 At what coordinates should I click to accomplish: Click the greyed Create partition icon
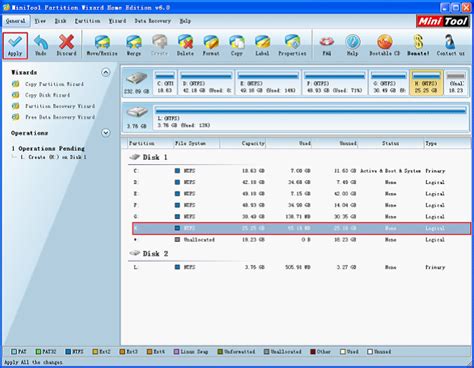coord(159,42)
